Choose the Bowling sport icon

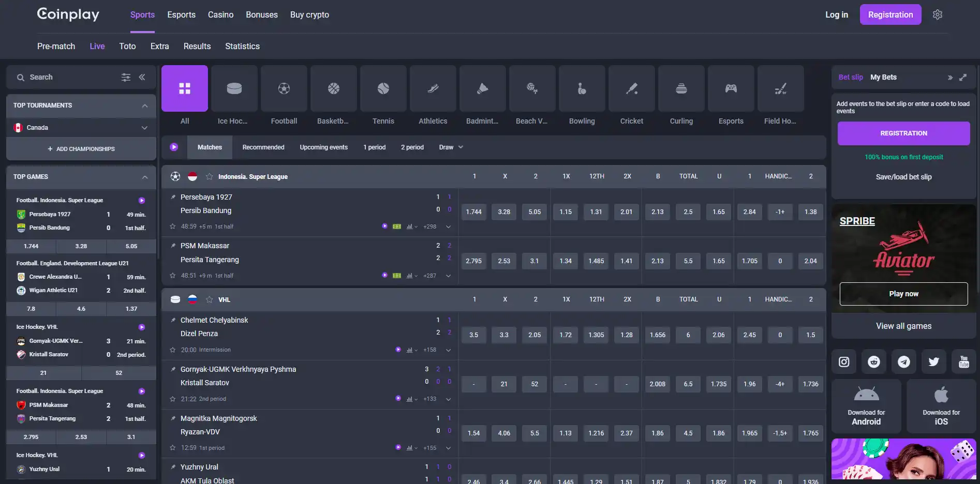[x=582, y=88]
